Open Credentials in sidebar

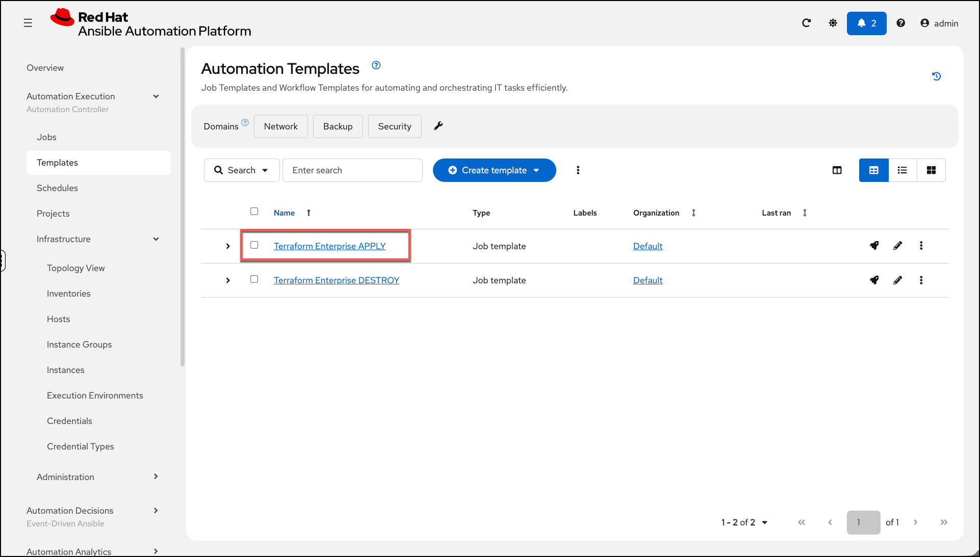pos(70,421)
